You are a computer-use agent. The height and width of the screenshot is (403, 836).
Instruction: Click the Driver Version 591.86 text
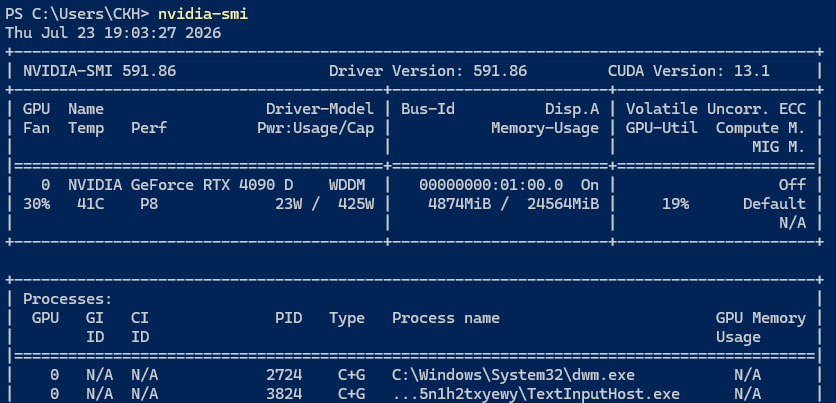point(428,71)
